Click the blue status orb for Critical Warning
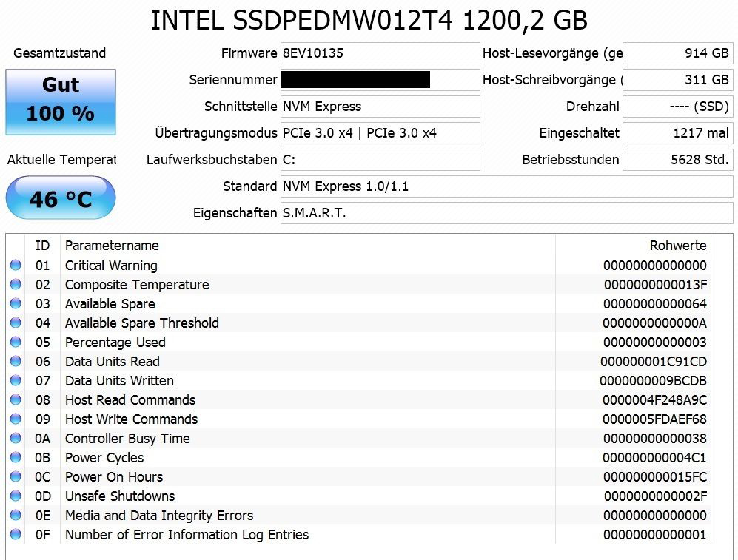The height and width of the screenshot is (560, 738). point(16,266)
